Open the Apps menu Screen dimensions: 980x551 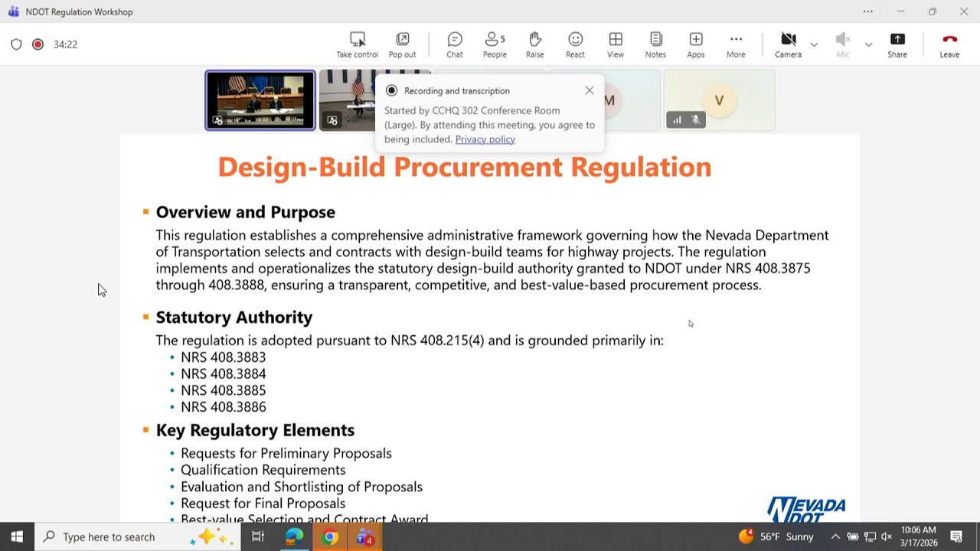(696, 45)
